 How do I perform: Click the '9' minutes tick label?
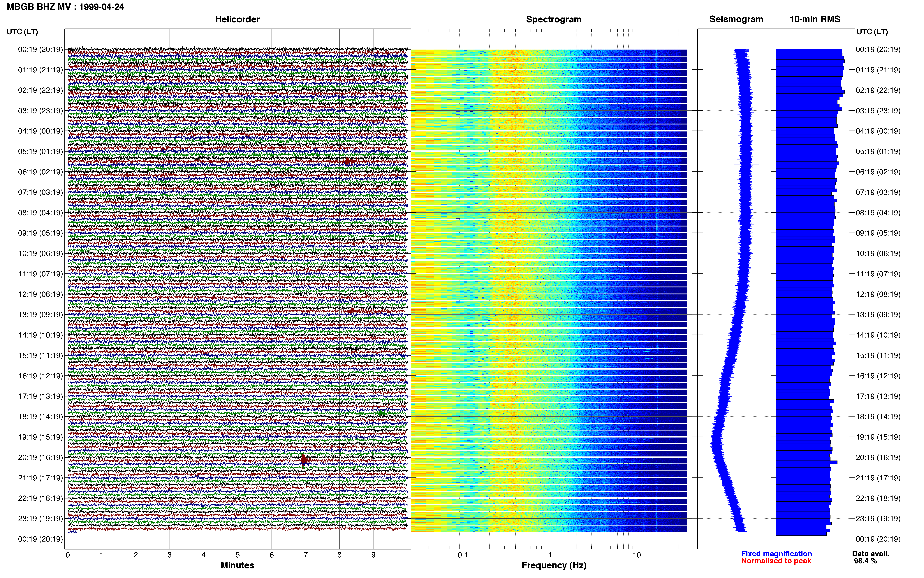[x=373, y=555]
